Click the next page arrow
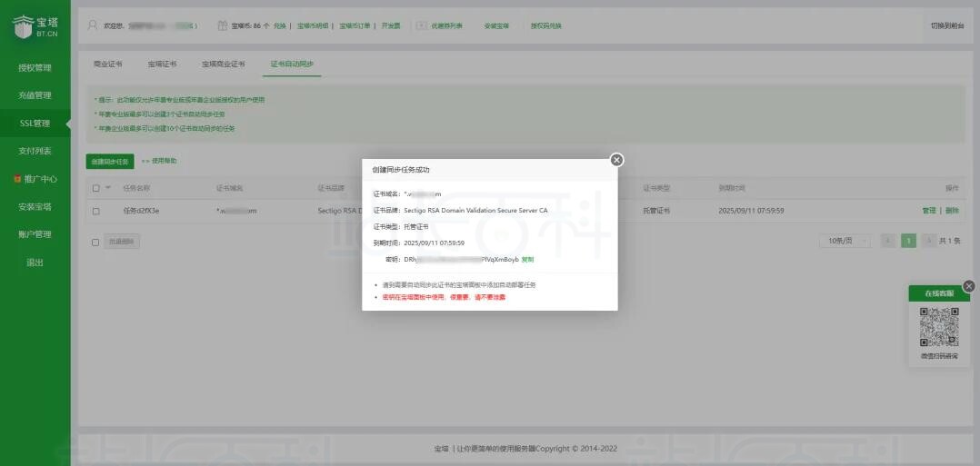Viewport: 980px width, 466px height. 929,241
